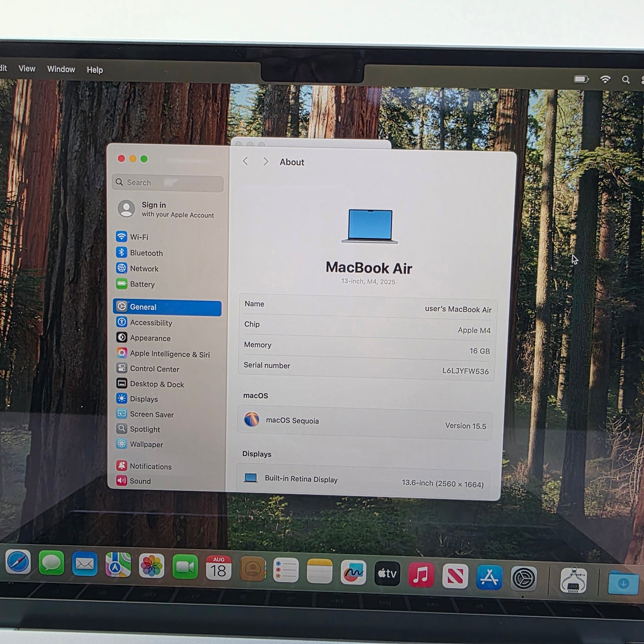Click serial number L6LJYFW536

click(x=465, y=371)
